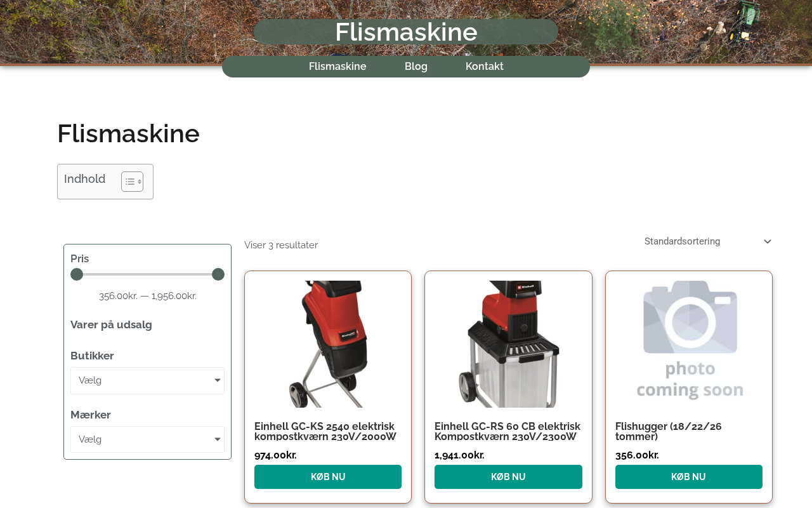This screenshot has height=508, width=812.
Task: Open the Einhell GC-RS 60 CB product image
Action: click(508, 344)
